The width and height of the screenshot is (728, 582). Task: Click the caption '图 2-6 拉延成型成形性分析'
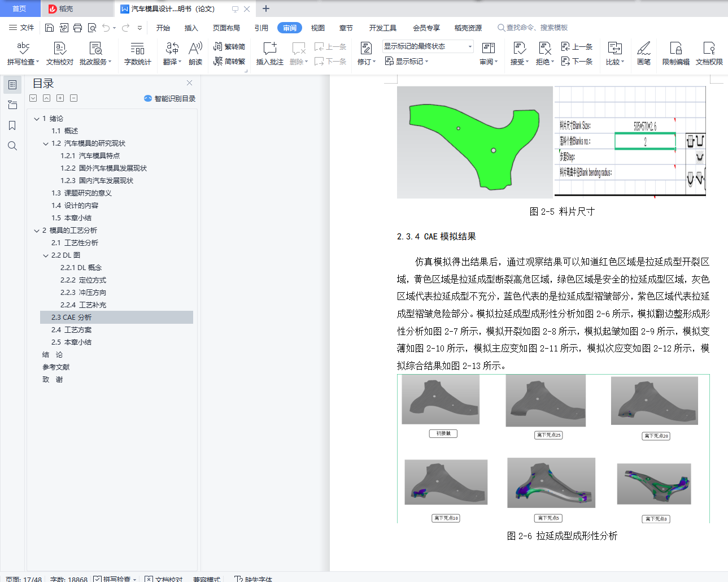click(x=562, y=536)
